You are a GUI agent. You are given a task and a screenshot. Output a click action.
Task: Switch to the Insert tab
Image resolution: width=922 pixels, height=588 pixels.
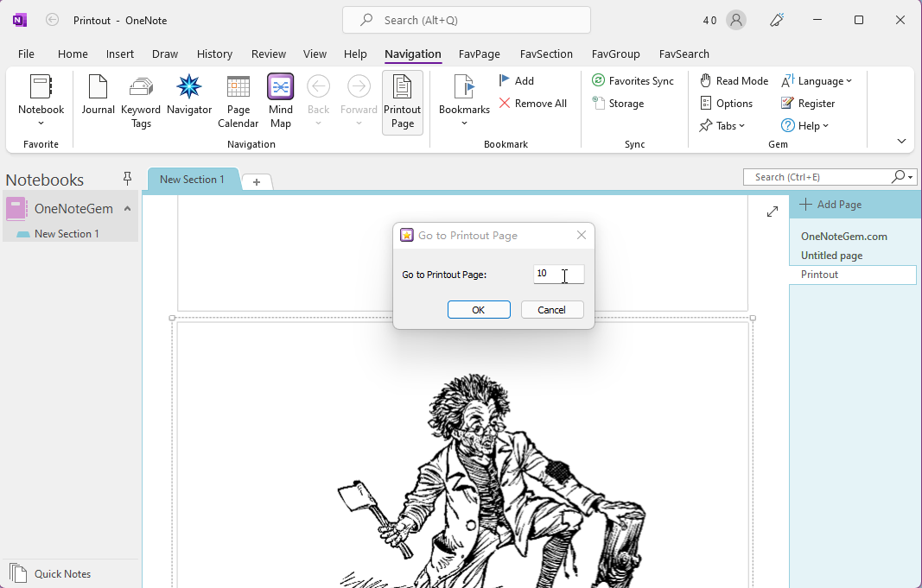click(120, 54)
